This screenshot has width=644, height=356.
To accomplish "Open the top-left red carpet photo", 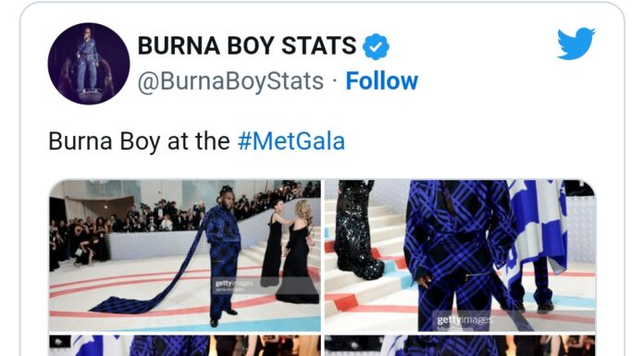I will (x=185, y=255).
